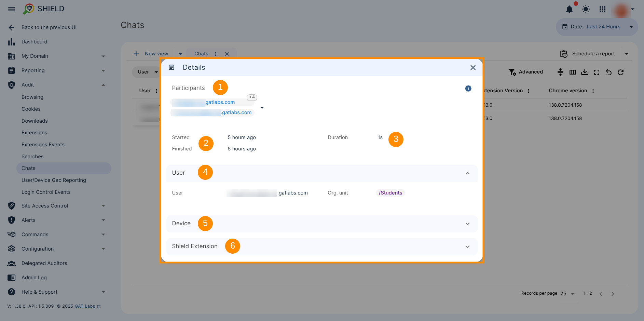Viewport: 644px width, 321px height.
Task: Open Cookies audit page
Action: 31,109
